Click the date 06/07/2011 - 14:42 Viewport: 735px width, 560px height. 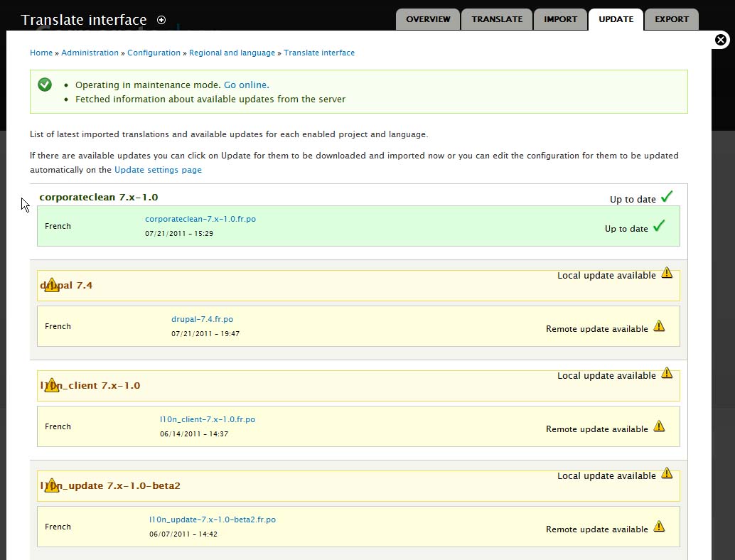(183, 534)
